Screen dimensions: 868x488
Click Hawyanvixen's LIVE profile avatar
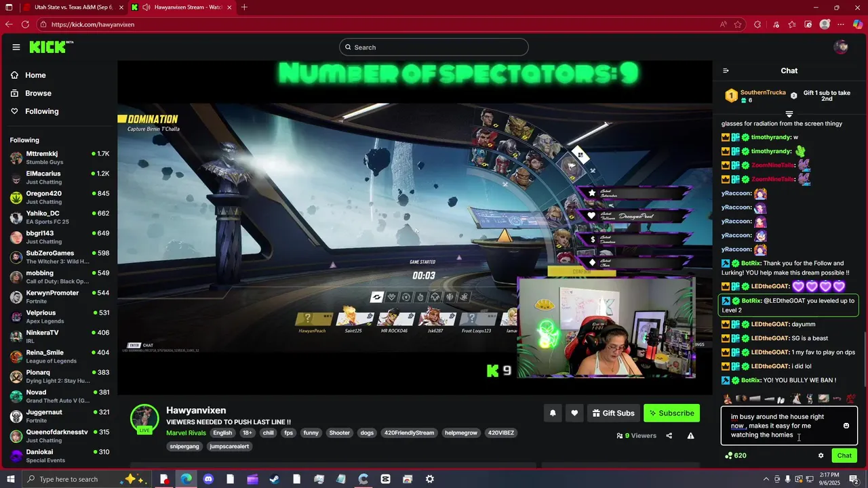point(144,420)
